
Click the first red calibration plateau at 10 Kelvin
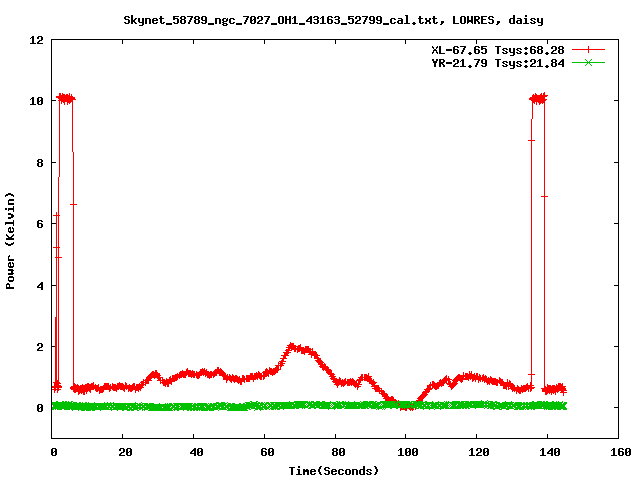(x=66, y=99)
